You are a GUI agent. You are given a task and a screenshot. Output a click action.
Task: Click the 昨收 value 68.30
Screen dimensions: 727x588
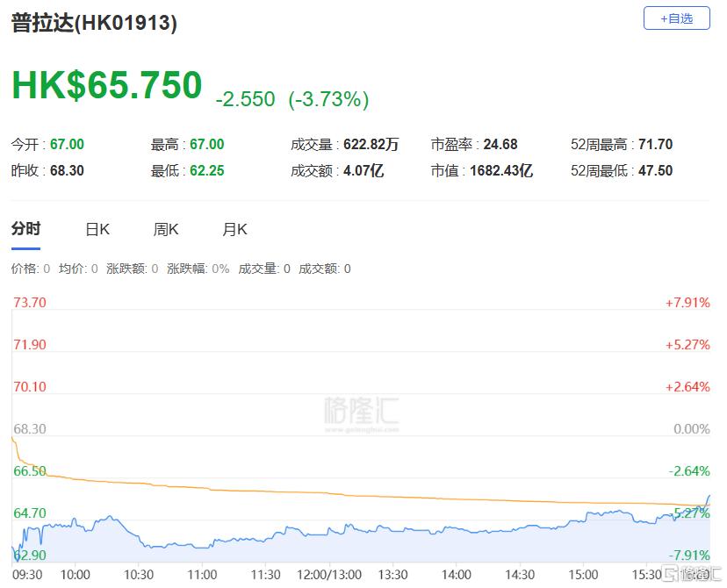pyautogui.click(x=68, y=170)
